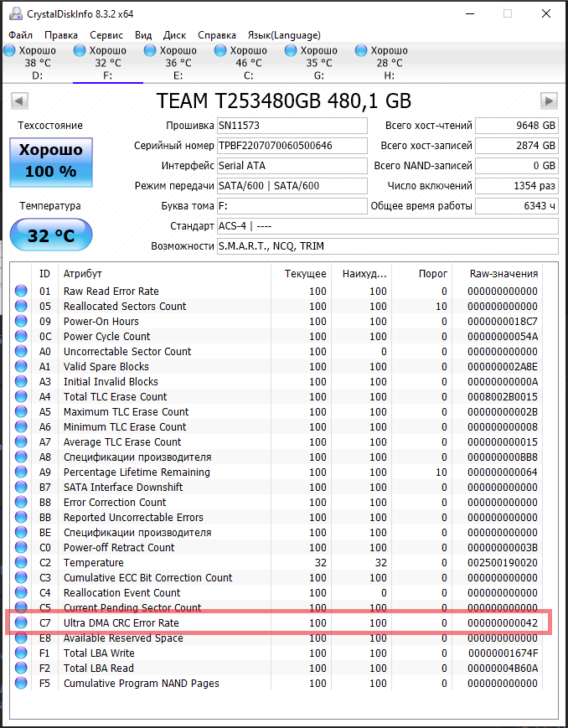Click status icon of Total LBA Write

pos(21,653)
